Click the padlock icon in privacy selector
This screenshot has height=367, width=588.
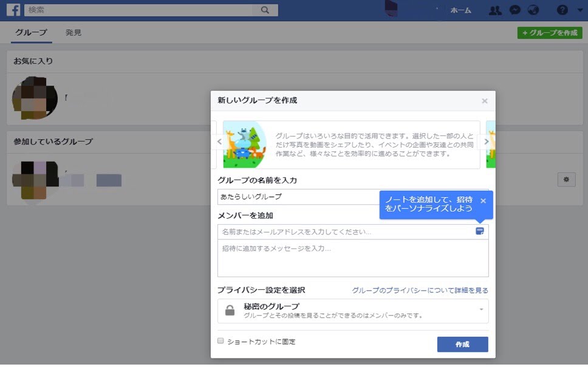tap(230, 310)
